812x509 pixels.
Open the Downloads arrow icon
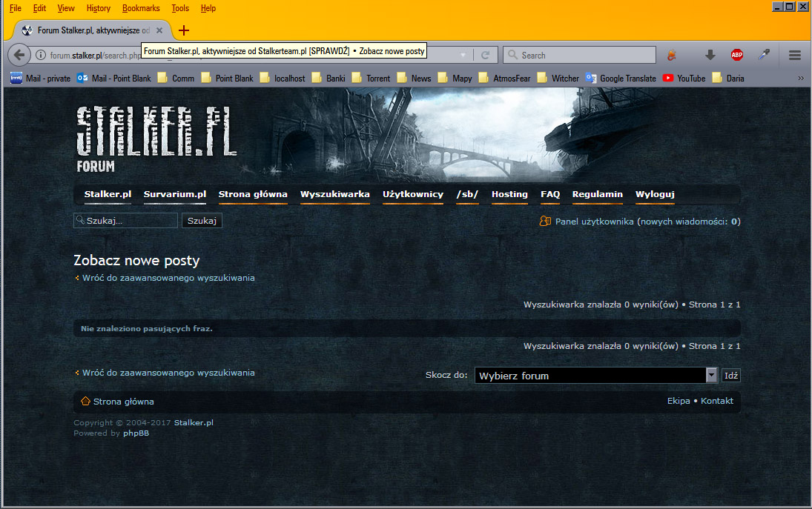[x=710, y=55]
